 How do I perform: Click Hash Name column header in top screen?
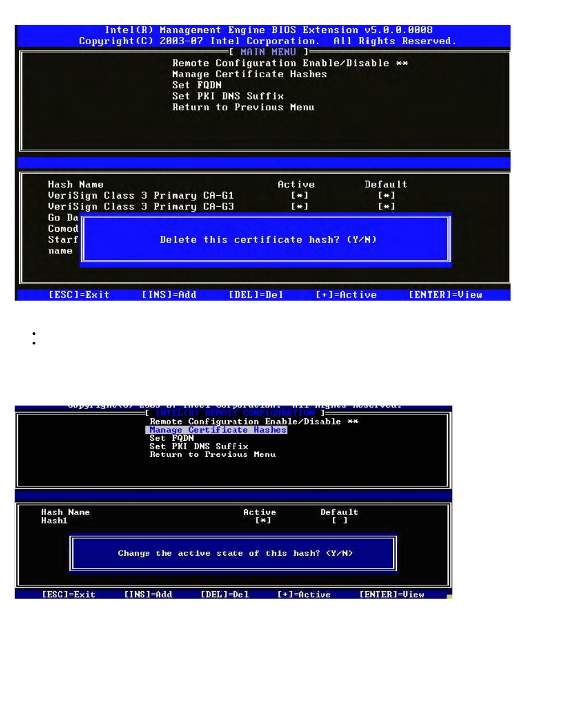point(75,185)
